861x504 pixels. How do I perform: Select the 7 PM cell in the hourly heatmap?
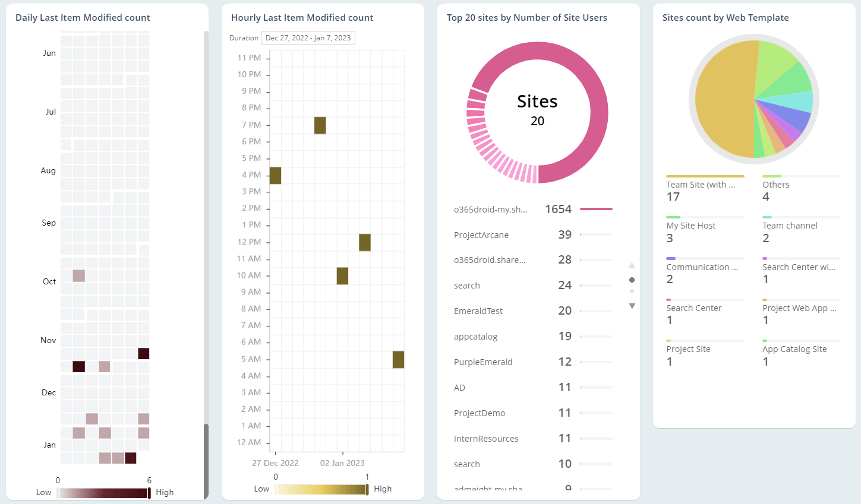pos(320,125)
